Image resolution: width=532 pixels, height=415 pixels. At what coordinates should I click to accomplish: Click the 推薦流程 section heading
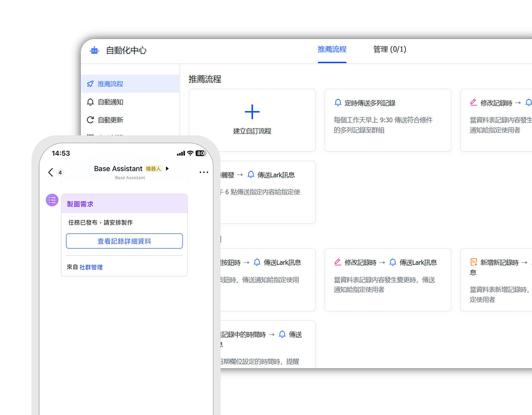click(205, 79)
